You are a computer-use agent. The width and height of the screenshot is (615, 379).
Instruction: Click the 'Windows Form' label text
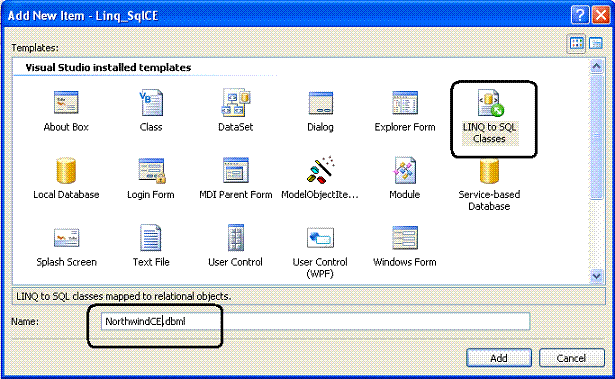tap(405, 262)
